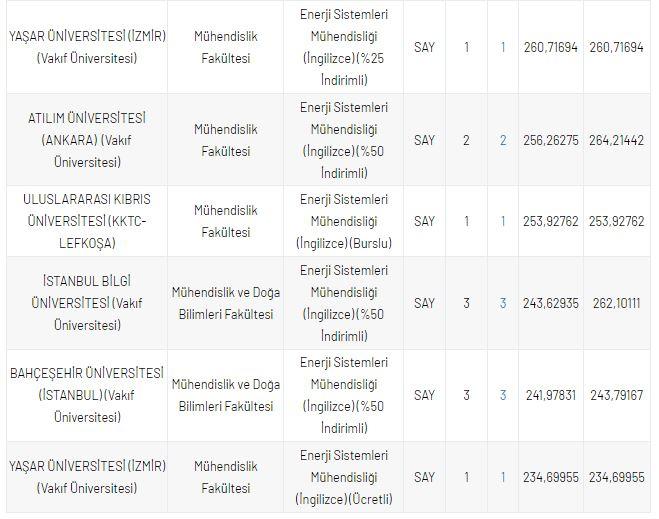Select the score value 243,62935

click(x=551, y=303)
